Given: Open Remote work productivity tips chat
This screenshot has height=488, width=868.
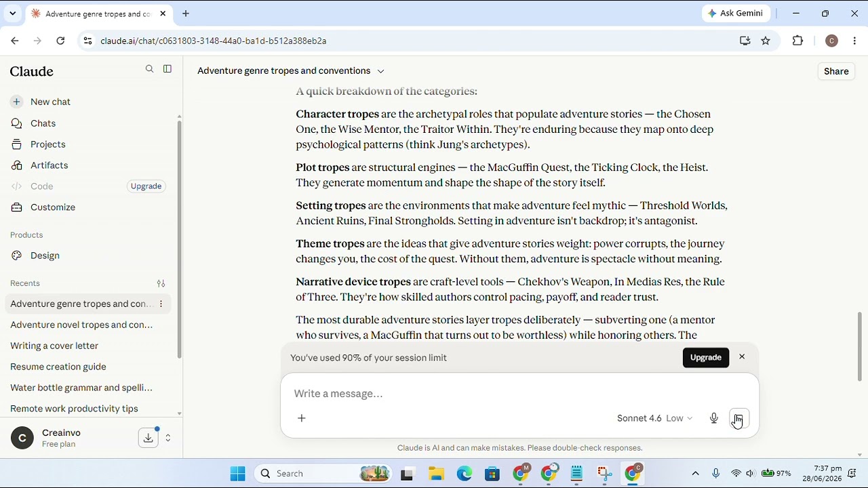Looking at the screenshot, I should click(x=74, y=409).
